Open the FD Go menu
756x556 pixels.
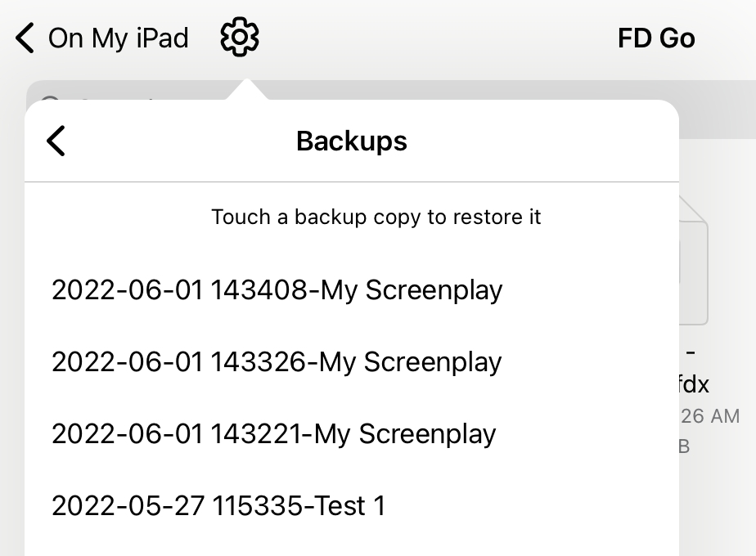coord(656,37)
